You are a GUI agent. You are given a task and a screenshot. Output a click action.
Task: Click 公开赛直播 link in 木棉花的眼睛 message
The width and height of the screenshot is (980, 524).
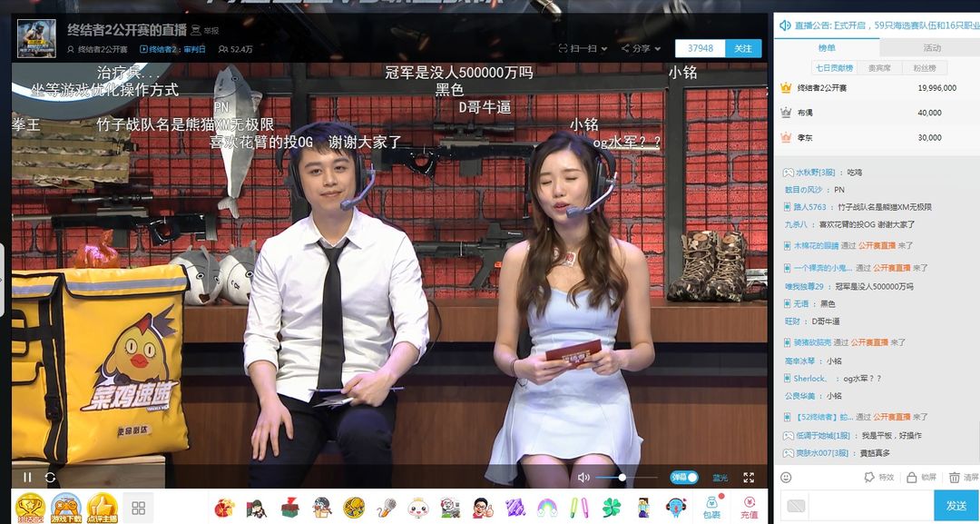877,246
